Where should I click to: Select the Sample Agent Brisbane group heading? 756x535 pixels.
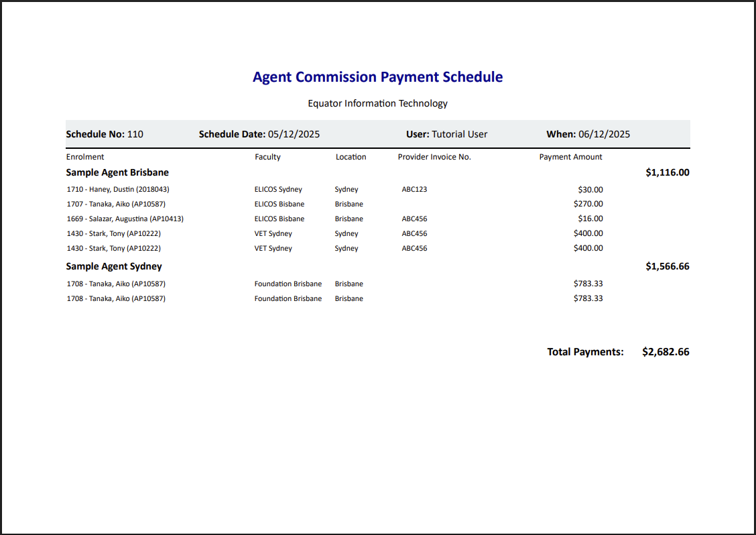point(117,172)
